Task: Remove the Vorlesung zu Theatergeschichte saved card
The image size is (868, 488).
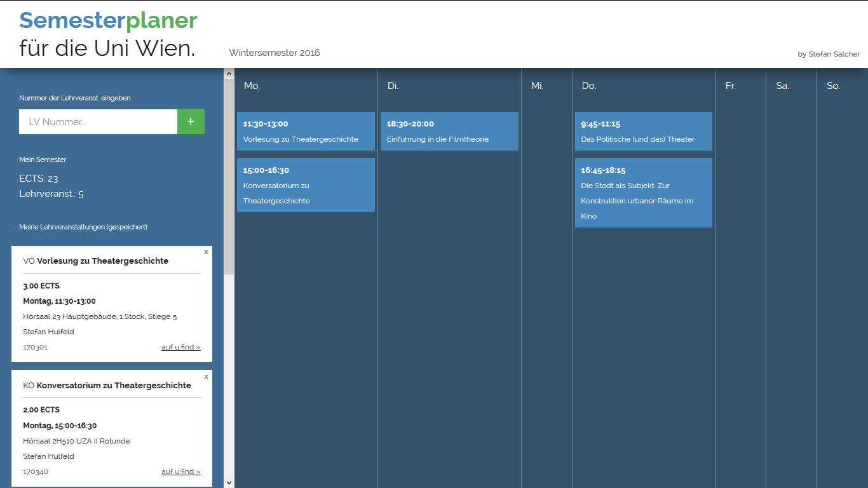Action: pyautogui.click(x=206, y=252)
